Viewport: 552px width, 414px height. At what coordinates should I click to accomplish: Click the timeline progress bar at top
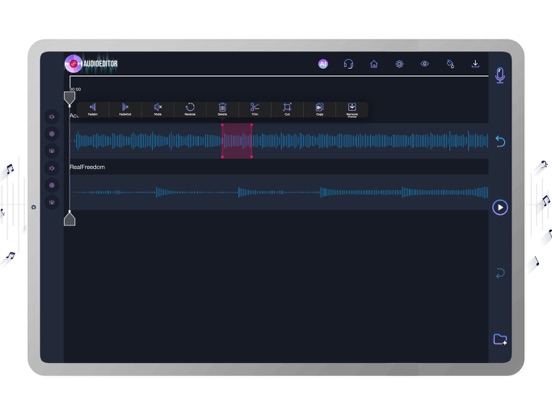[279, 76]
